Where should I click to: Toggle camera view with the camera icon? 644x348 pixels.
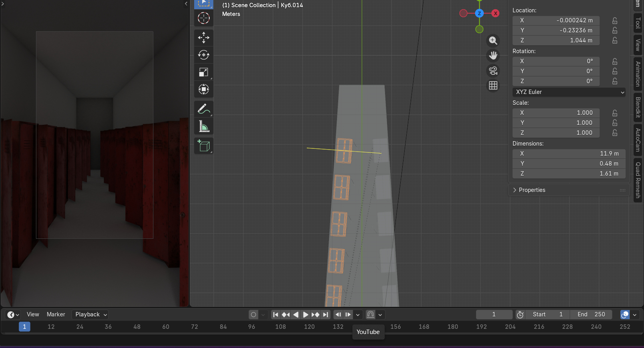(x=493, y=71)
